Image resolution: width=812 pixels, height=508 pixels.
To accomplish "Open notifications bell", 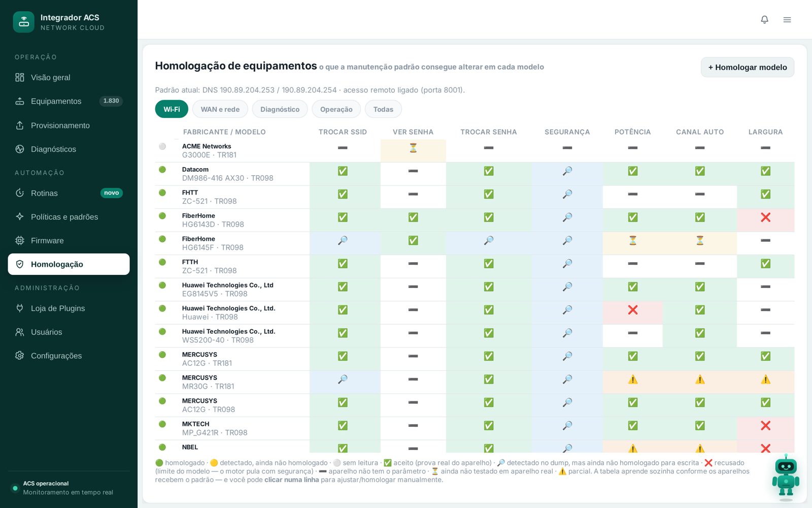I will 764,20.
